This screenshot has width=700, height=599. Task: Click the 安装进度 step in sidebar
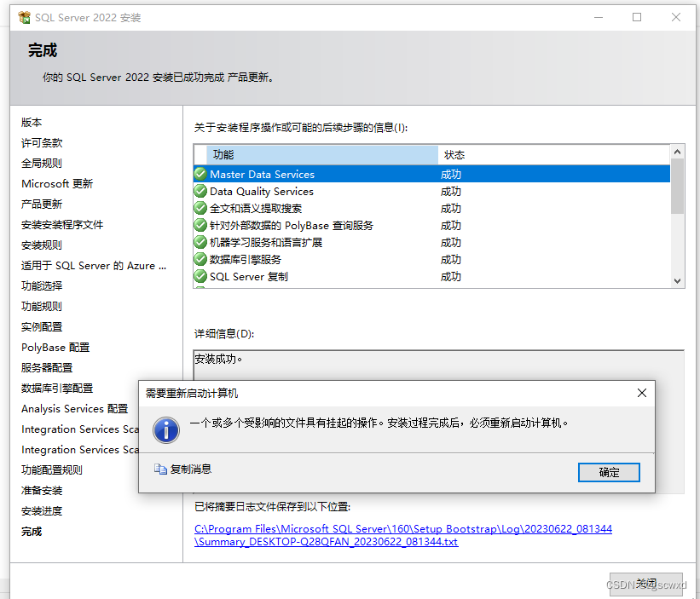(42, 511)
